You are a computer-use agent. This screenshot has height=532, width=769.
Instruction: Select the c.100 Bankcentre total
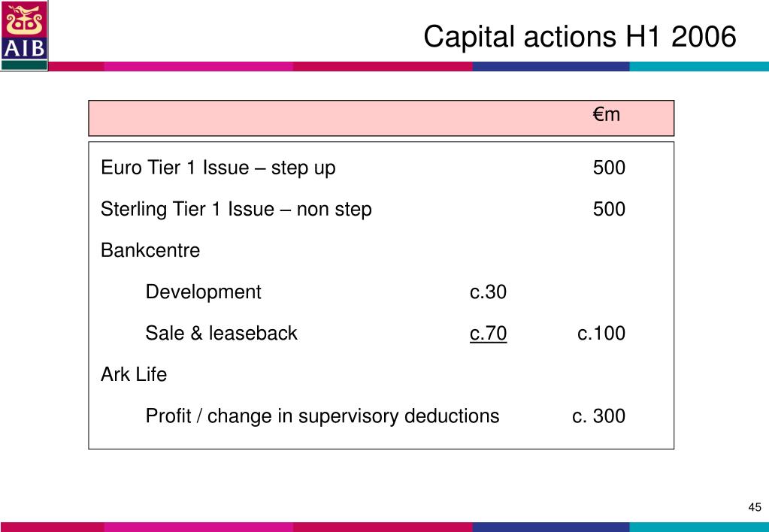601,334
